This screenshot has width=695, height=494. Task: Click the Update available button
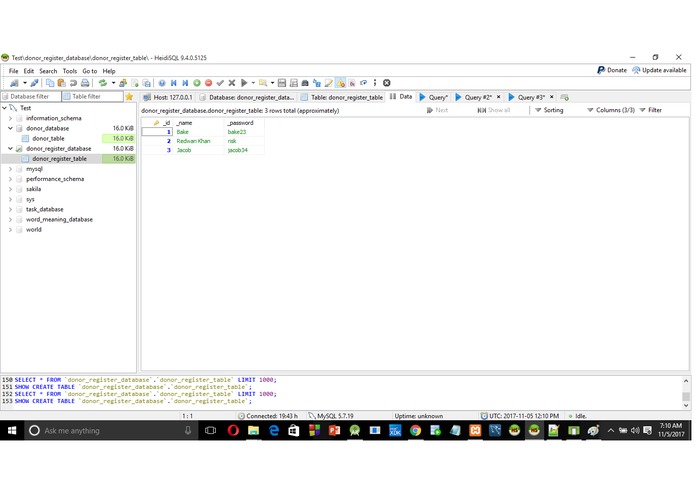[x=659, y=70]
